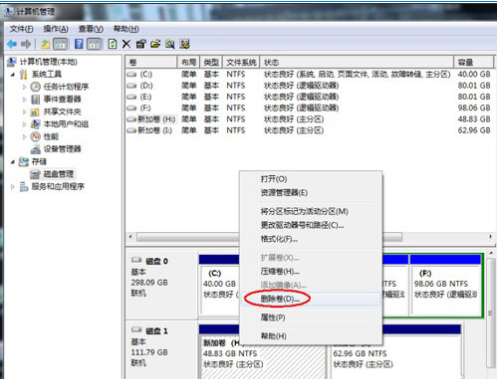The width and height of the screenshot is (497, 379).
Task: Click the open folder toolbar icon
Action: (x=155, y=44)
